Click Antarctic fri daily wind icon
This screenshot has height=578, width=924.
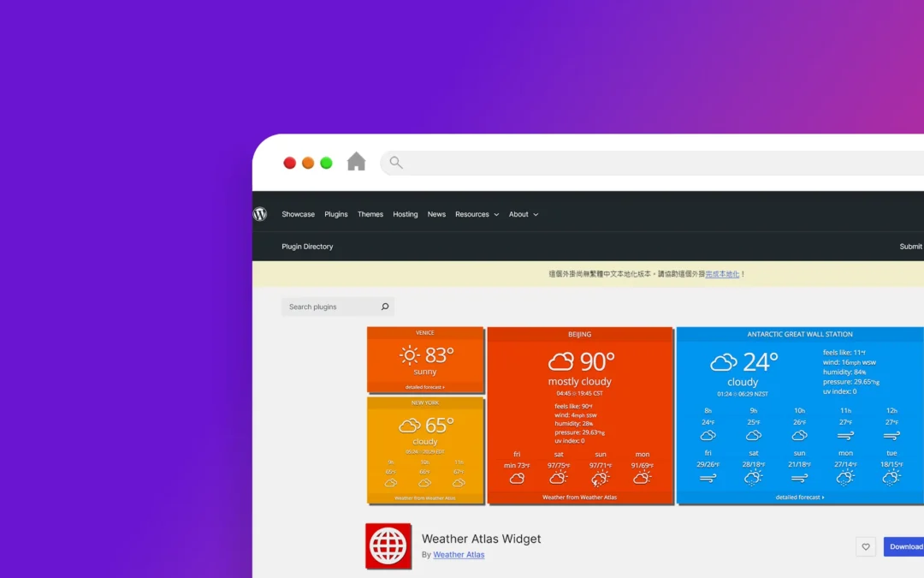(708, 479)
